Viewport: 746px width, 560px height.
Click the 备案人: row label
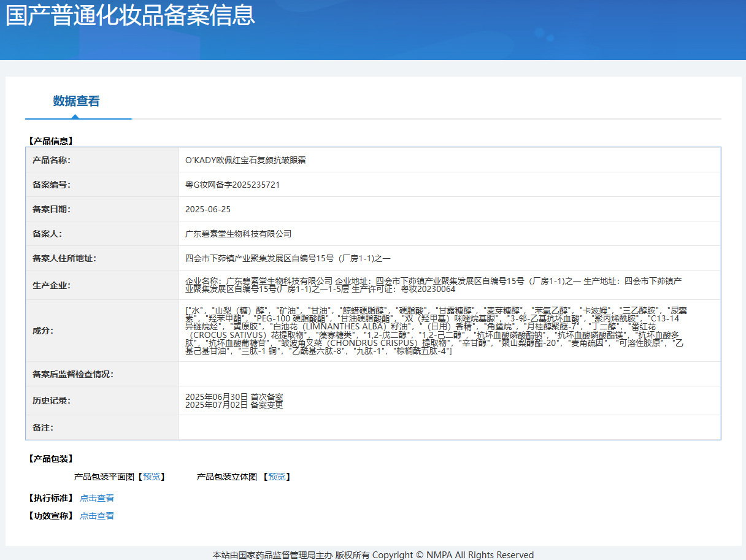(47, 234)
